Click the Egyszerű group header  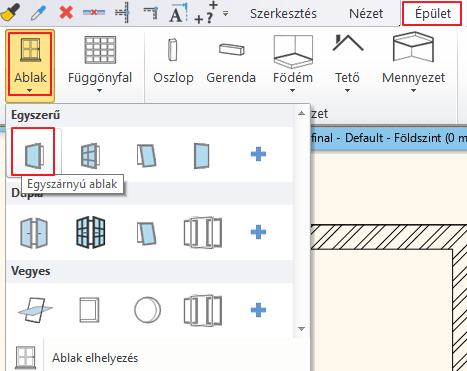[35, 115]
